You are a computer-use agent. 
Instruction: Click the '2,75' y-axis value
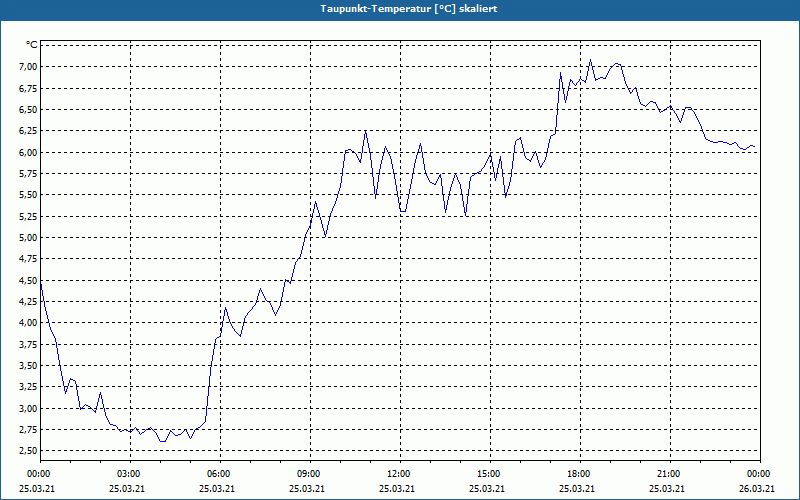[x=29, y=430]
